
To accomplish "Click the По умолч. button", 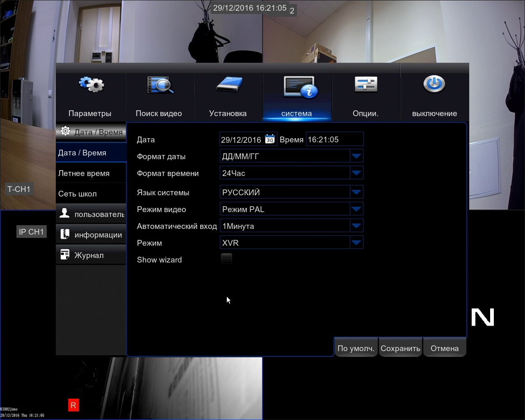I will coord(356,348).
